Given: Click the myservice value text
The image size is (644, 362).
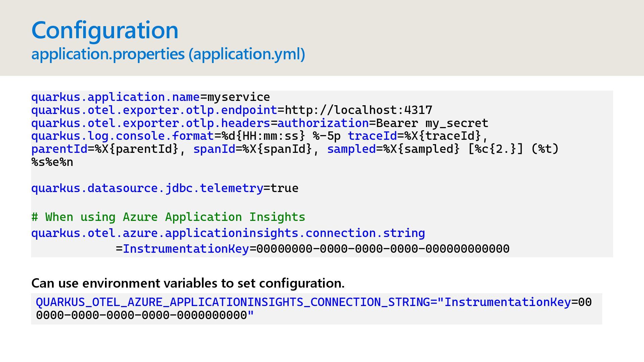Looking at the screenshot, I should [238, 97].
